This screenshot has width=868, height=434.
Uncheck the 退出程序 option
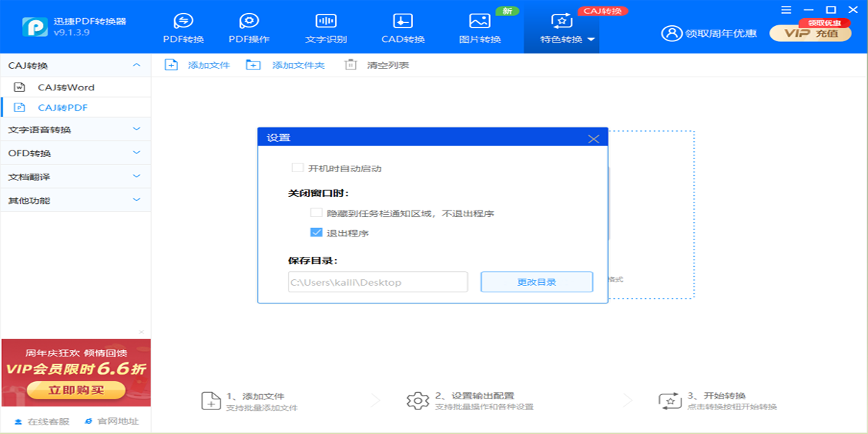[316, 233]
